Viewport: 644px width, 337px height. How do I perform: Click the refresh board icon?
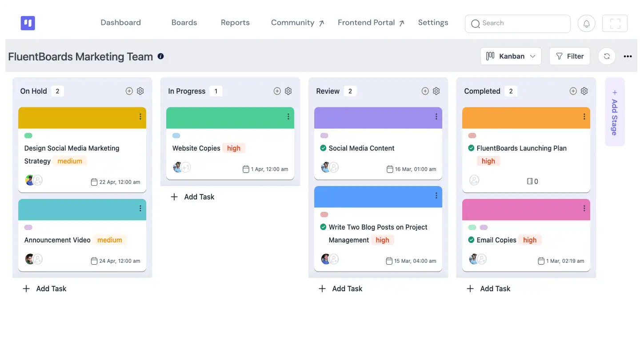click(607, 56)
